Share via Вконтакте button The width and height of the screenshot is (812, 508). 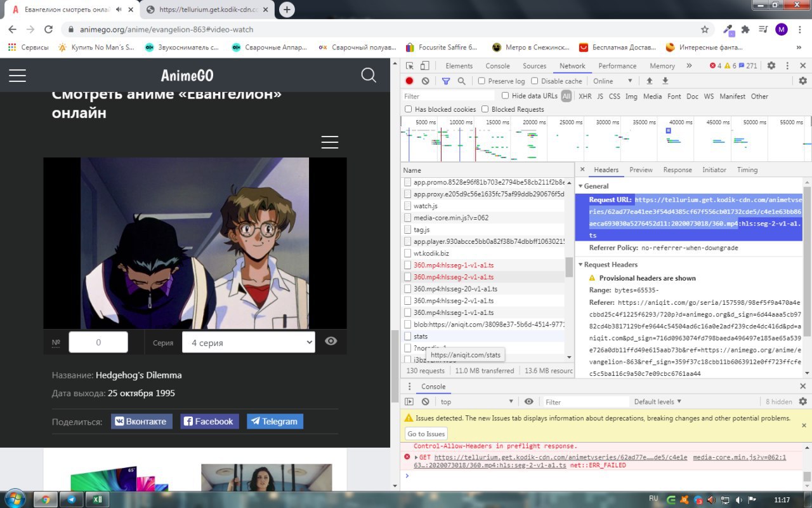[x=141, y=421]
